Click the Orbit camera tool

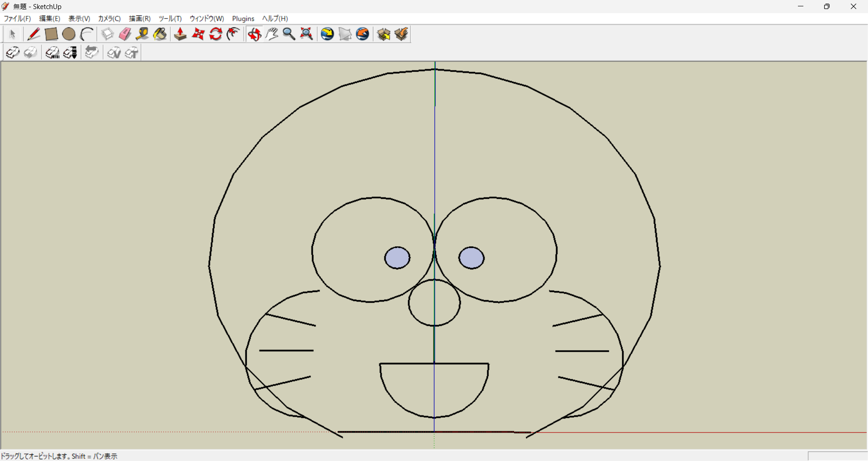tap(254, 34)
